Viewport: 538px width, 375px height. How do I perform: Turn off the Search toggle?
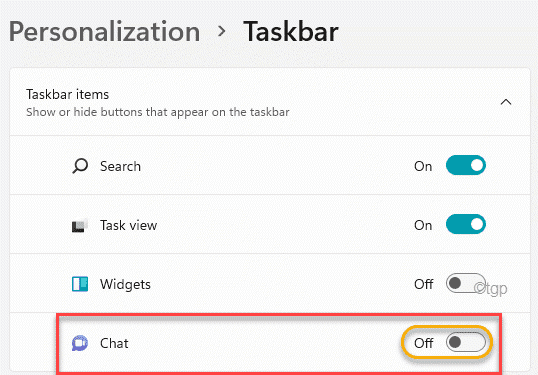click(x=466, y=165)
